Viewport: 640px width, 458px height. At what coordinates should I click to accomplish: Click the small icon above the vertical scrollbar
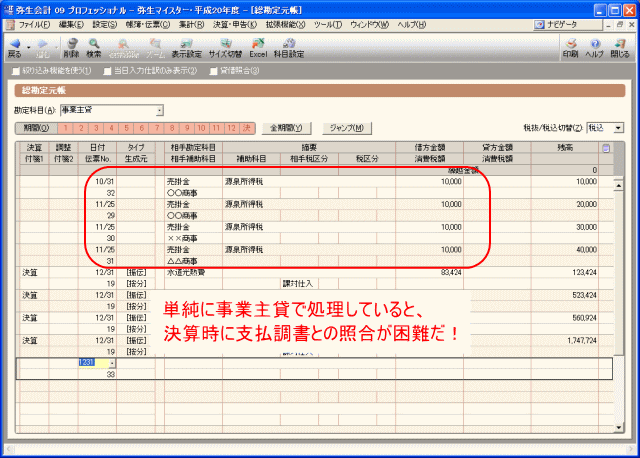[x=606, y=148]
